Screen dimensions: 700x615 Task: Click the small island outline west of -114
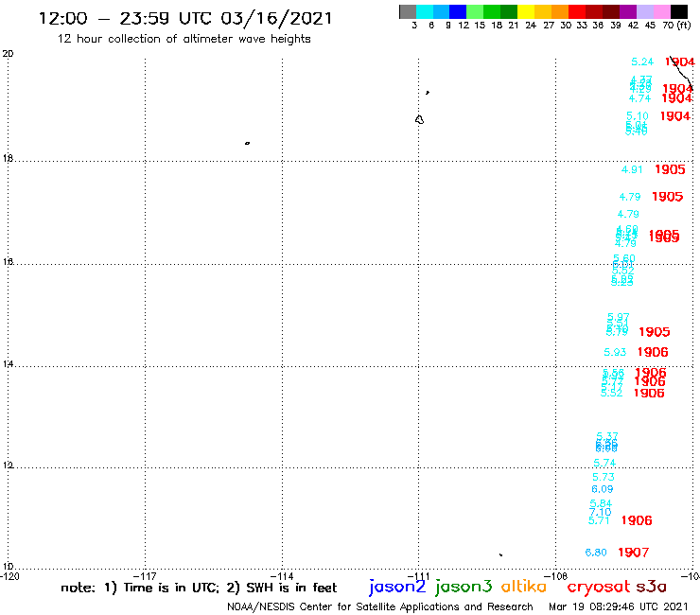pyautogui.click(x=247, y=143)
